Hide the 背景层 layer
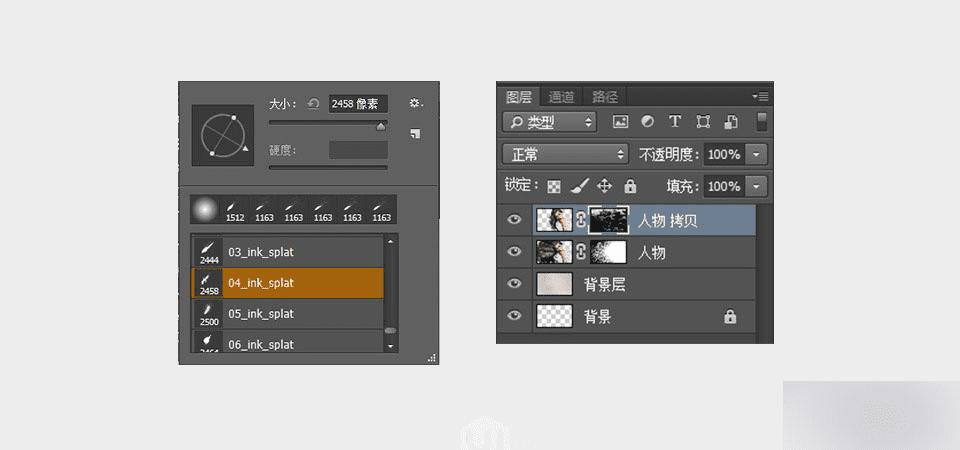The image size is (960, 450). pyautogui.click(x=514, y=283)
